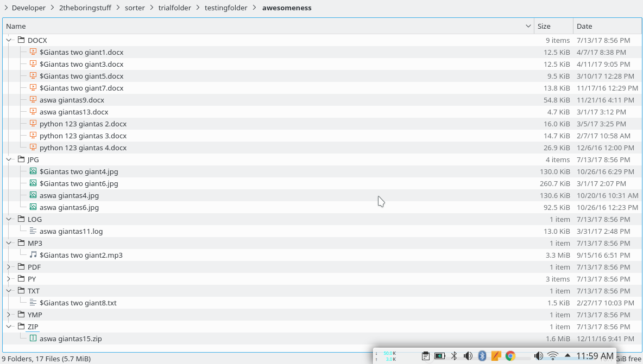The image size is (643, 364).
Task: Open the Wi-Fi network tray icon
Action: click(553, 356)
